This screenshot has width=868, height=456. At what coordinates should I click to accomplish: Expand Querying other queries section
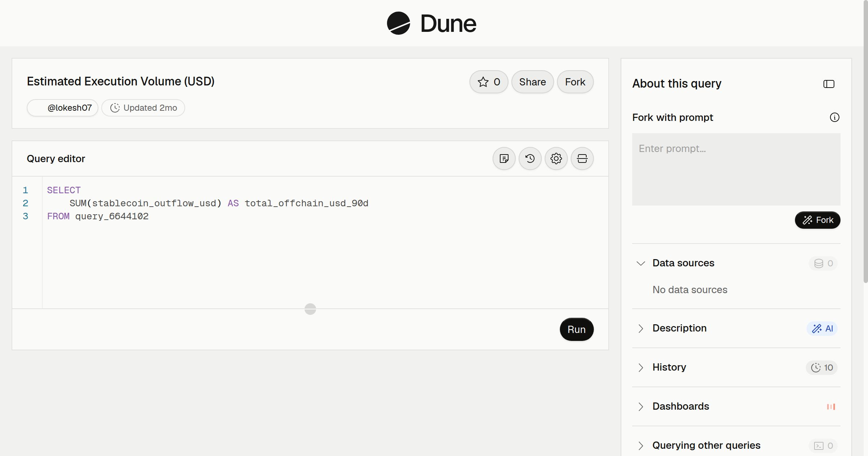(x=641, y=446)
